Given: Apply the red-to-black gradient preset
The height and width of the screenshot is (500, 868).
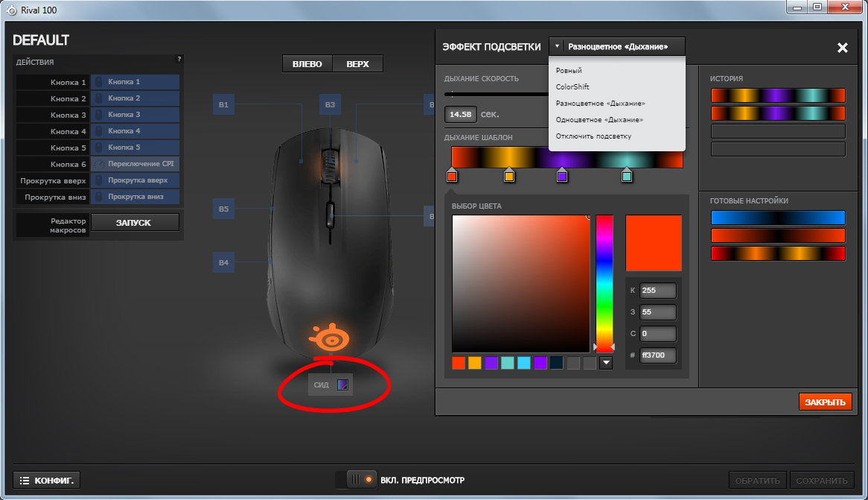Looking at the screenshot, I should pos(778,235).
